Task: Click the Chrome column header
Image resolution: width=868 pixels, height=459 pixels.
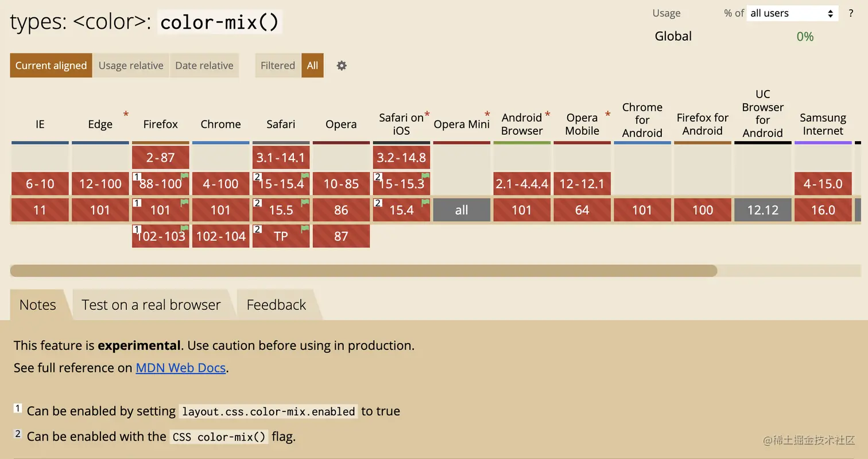Action: (x=220, y=124)
